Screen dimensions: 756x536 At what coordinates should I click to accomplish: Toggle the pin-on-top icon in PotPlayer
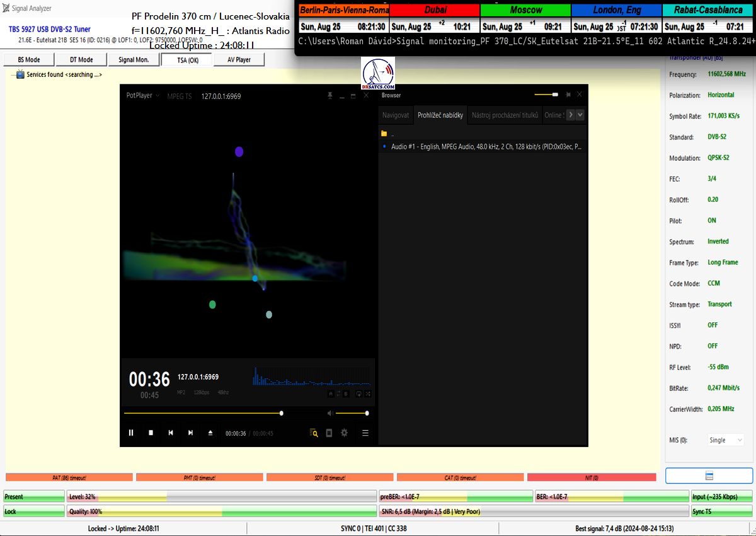(x=329, y=96)
